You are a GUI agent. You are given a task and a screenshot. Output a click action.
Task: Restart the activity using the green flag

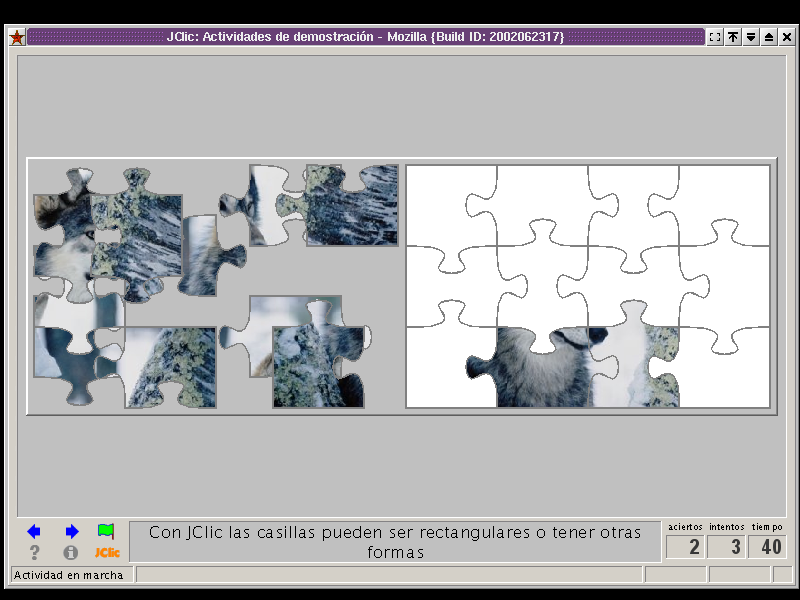pyautogui.click(x=106, y=531)
